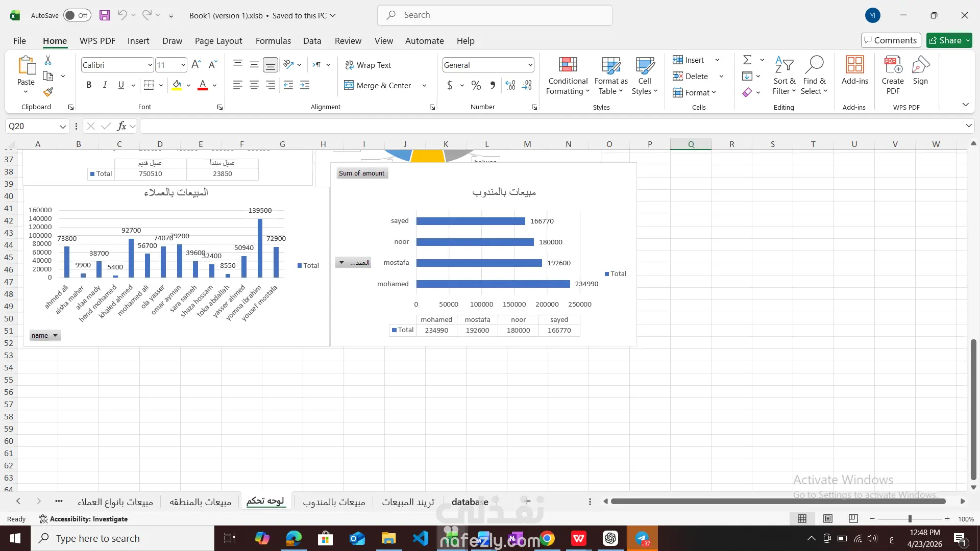Toggle Middle Align button

click(254, 65)
